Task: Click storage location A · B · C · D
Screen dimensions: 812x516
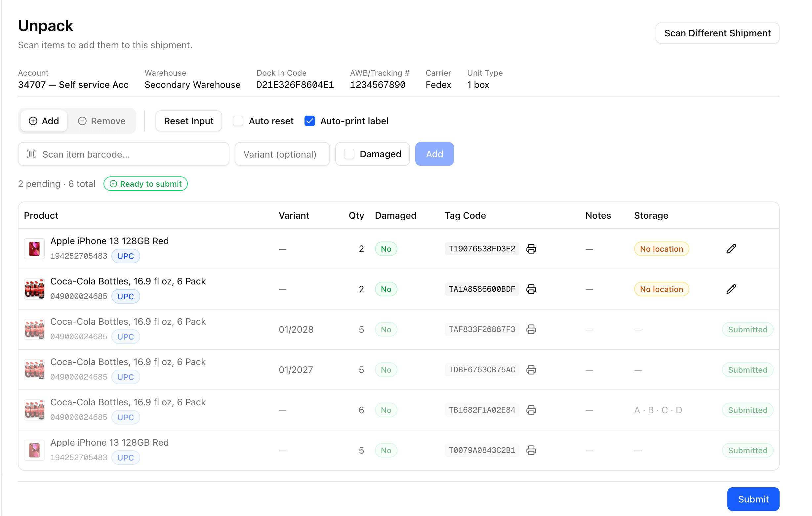Action: coord(658,410)
